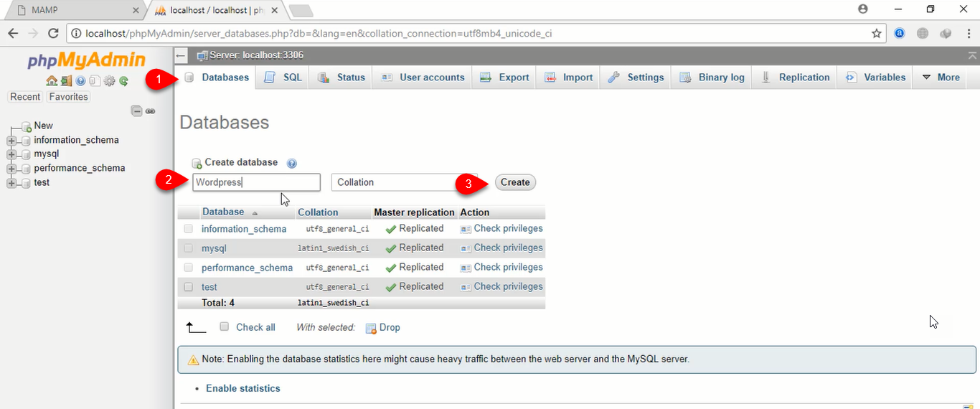Tick the checkbox for information_schema row
Screen dimensions: 980x409
pos(189,229)
